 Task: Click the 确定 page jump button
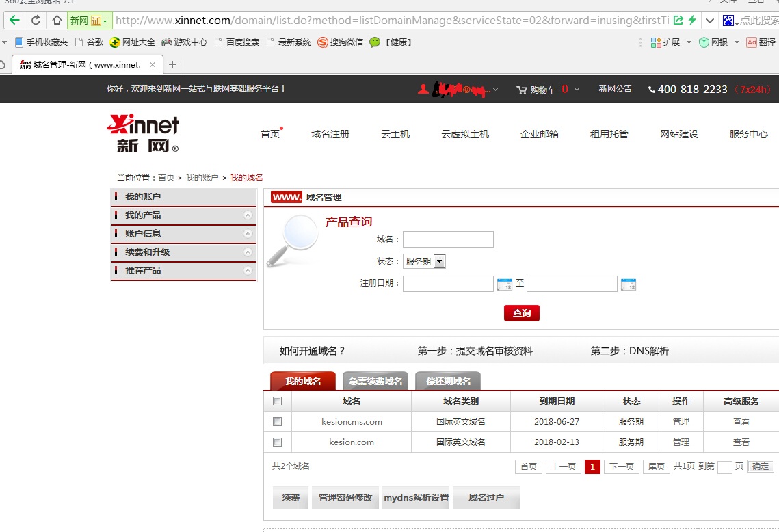click(x=760, y=466)
